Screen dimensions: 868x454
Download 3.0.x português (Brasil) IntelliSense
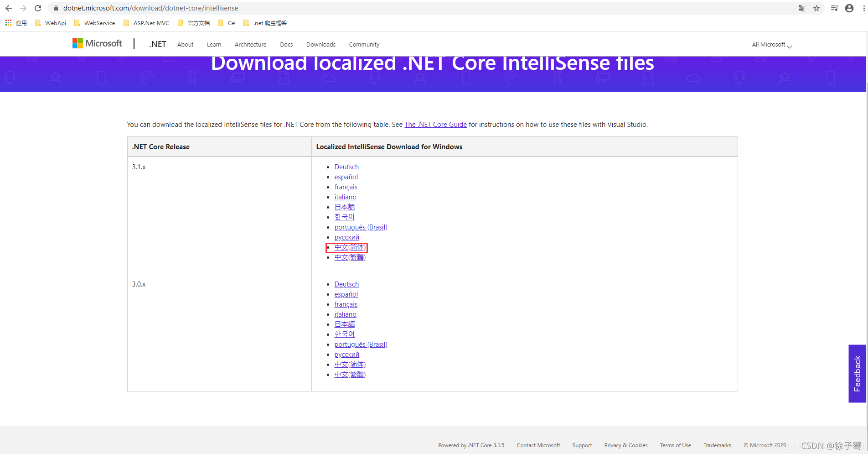(x=361, y=344)
